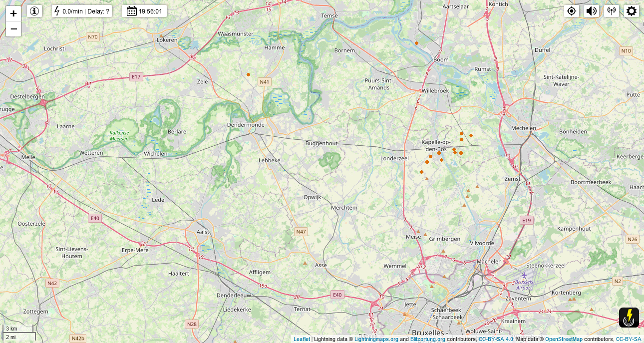
Task: Click the orange strike dot near Zele
Action: [248, 74]
